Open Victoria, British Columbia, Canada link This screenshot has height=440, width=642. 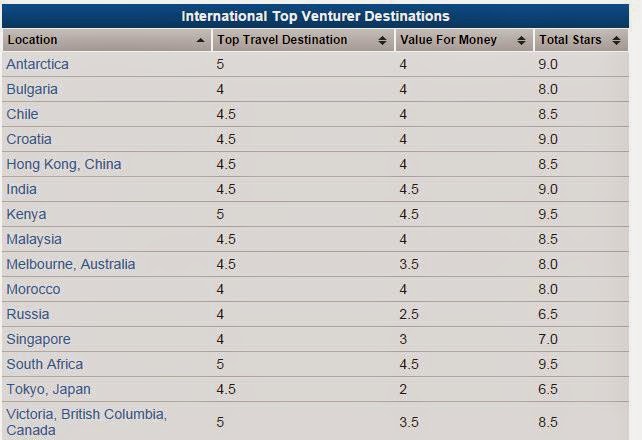(x=86, y=414)
